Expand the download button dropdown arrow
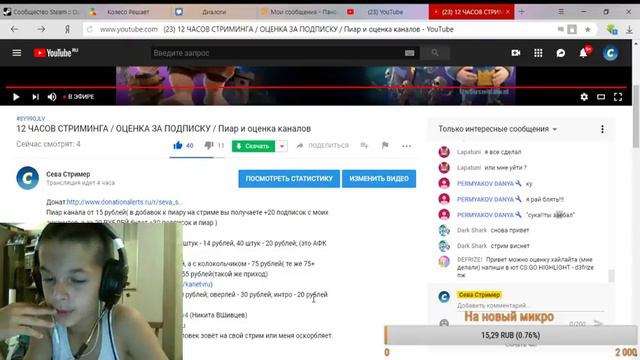The height and width of the screenshot is (360, 640). [282, 146]
